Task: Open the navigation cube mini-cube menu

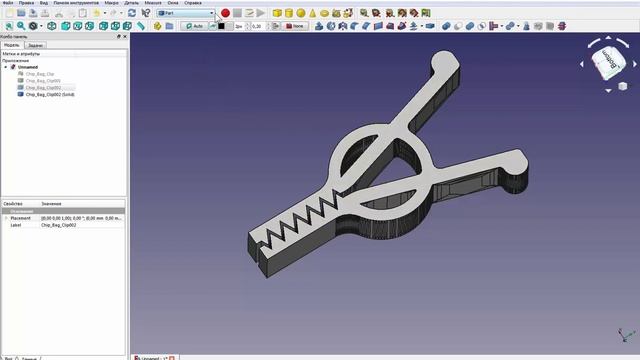Action: [622, 86]
